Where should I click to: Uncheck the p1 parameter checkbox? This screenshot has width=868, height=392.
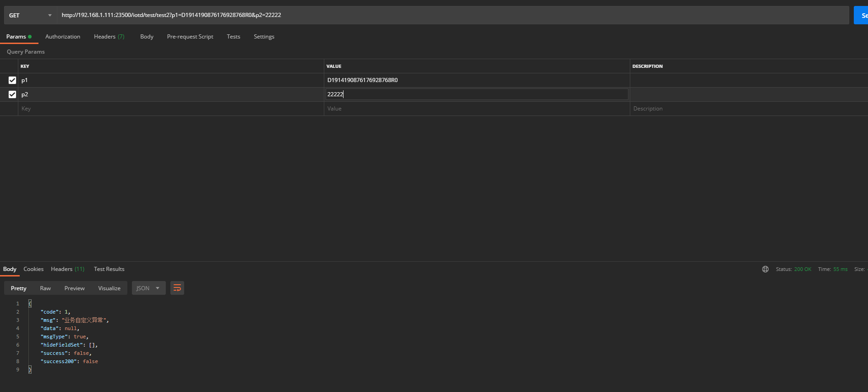(x=12, y=80)
